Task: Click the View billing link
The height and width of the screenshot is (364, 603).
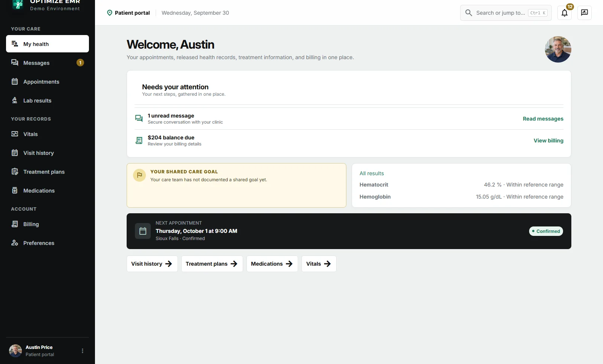Action: tap(548, 141)
